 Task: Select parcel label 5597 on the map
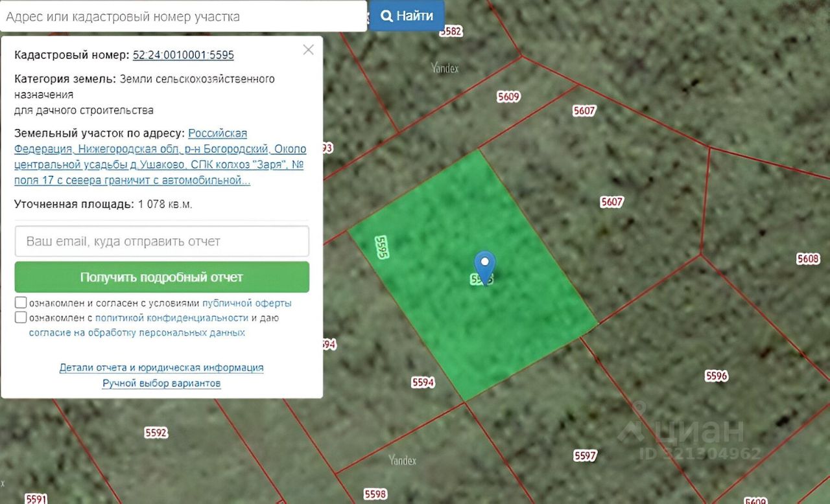[x=585, y=456]
